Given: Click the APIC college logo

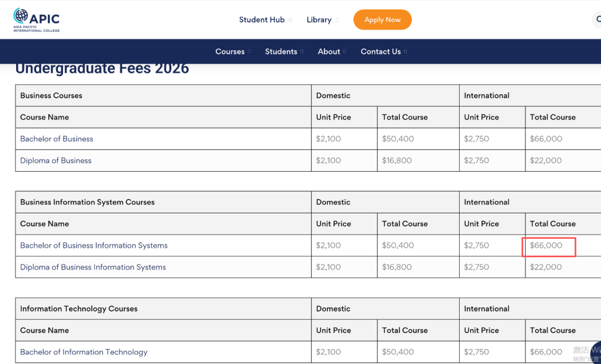Looking at the screenshot, I should [37, 20].
